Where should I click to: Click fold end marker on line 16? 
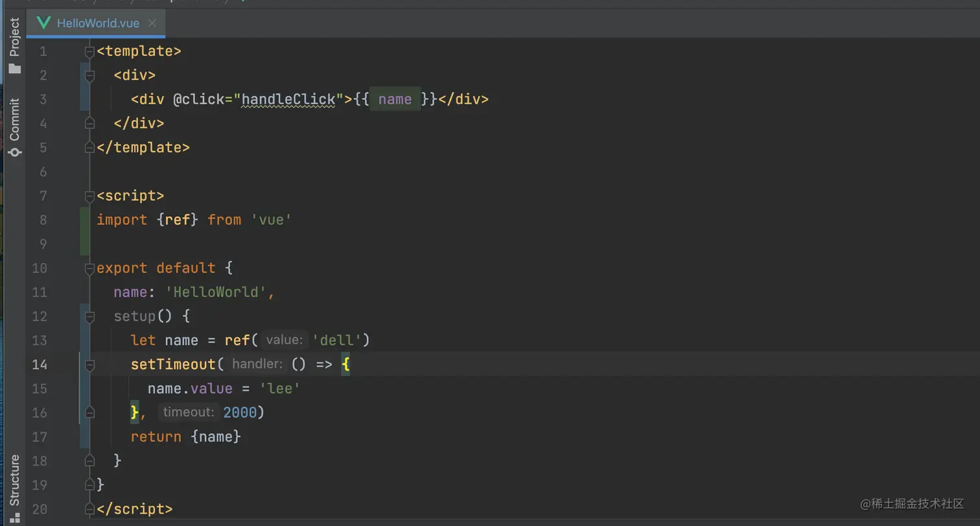pyautogui.click(x=90, y=412)
